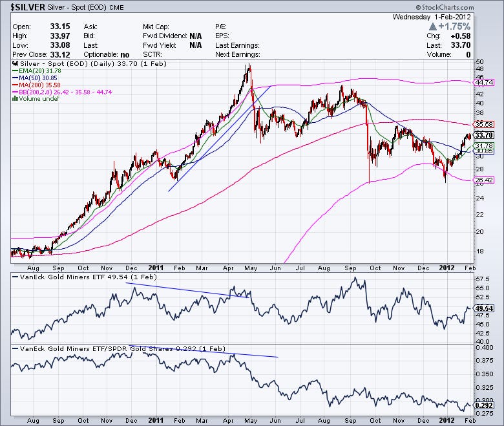This screenshot has height=426, width=504.
Task: Click the EPS label in header
Action: tap(222, 36)
